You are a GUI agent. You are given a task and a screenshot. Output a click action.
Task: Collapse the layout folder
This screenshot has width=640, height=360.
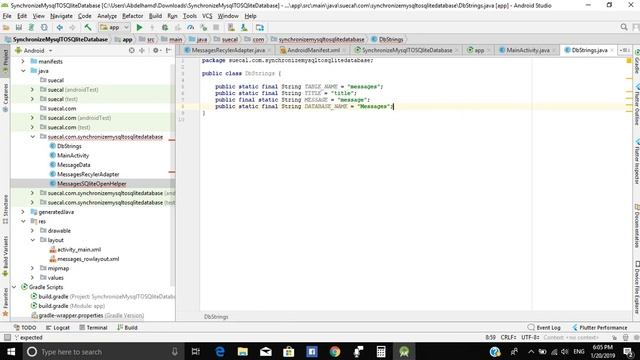(x=32, y=240)
